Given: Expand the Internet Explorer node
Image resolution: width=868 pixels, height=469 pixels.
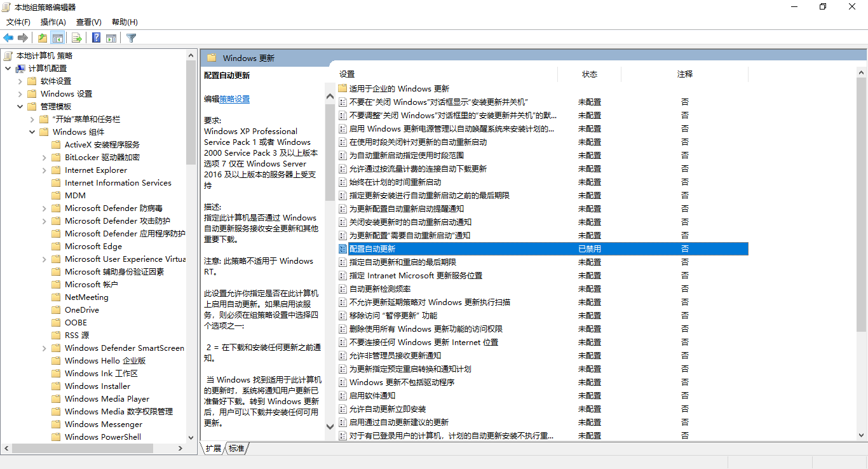Looking at the screenshot, I should (x=44, y=170).
